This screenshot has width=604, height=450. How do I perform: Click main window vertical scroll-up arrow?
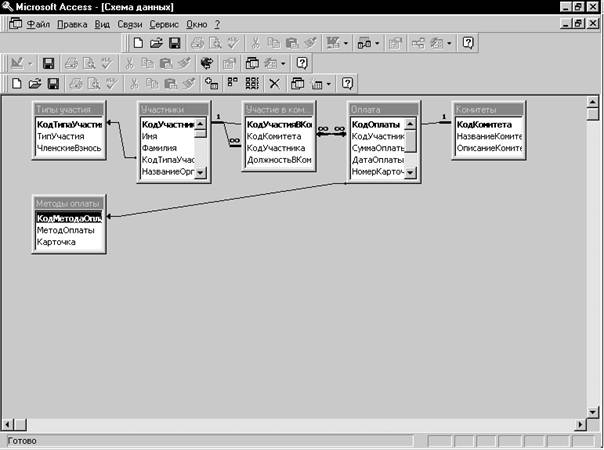[x=593, y=102]
